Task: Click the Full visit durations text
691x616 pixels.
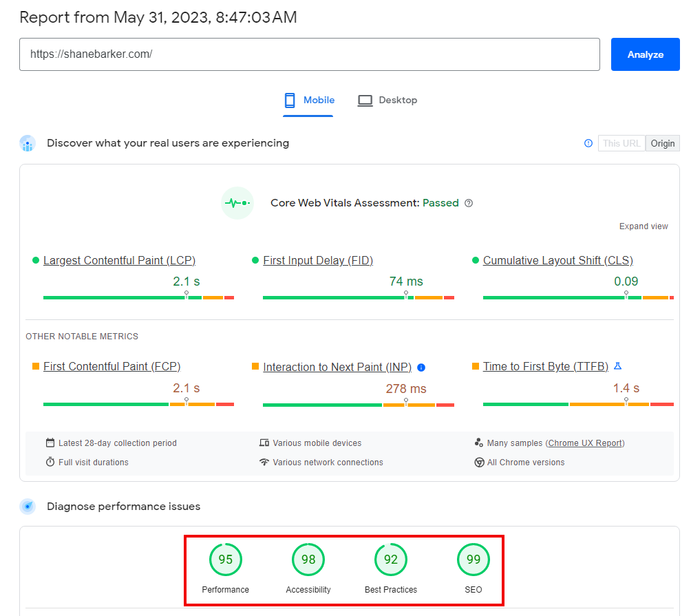Action: point(94,463)
